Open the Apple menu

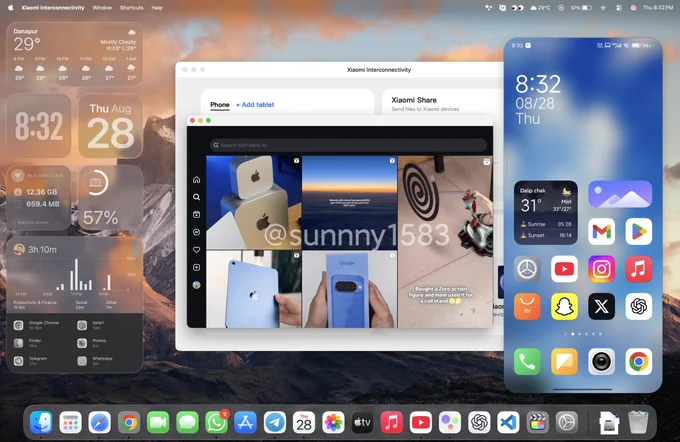10,7
